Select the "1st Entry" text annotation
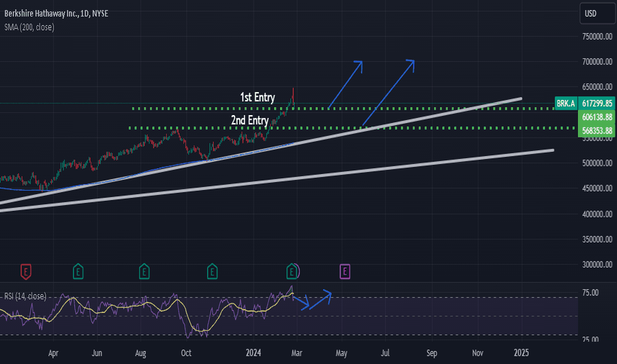This screenshot has width=617, height=364. (x=258, y=97)
